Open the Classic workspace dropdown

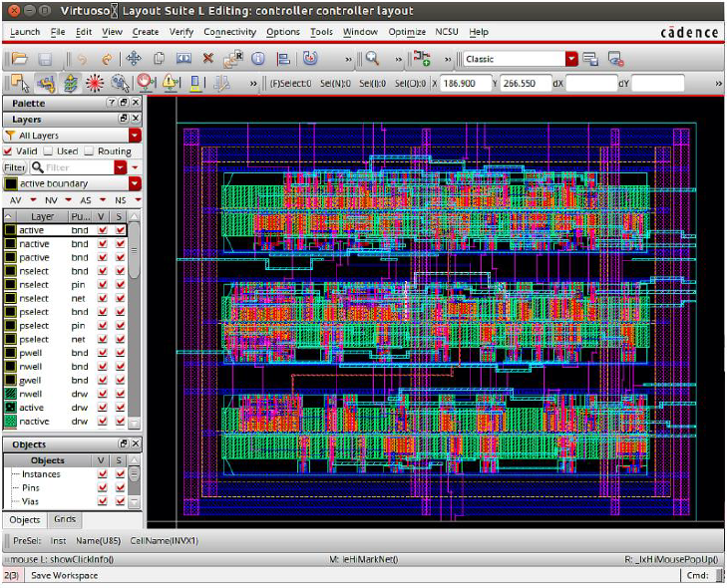571,59
